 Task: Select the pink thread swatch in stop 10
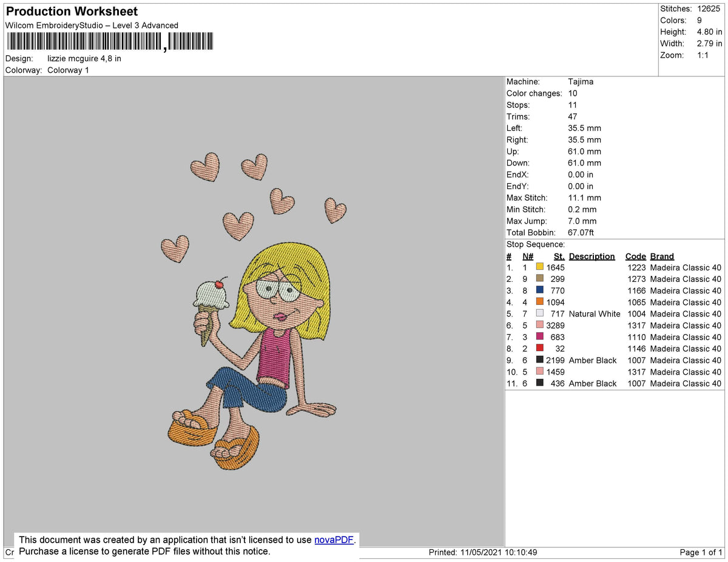pos(539,372)
